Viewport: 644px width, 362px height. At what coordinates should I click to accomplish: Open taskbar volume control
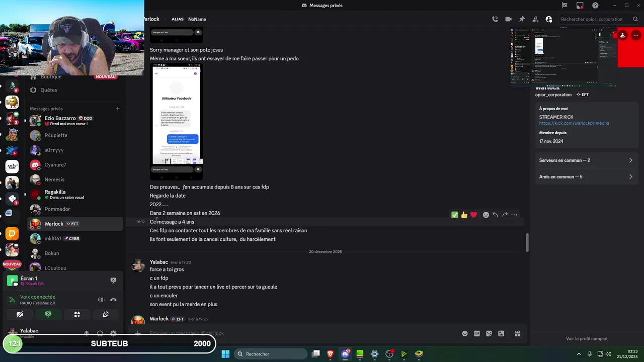(x=608, y=354)
